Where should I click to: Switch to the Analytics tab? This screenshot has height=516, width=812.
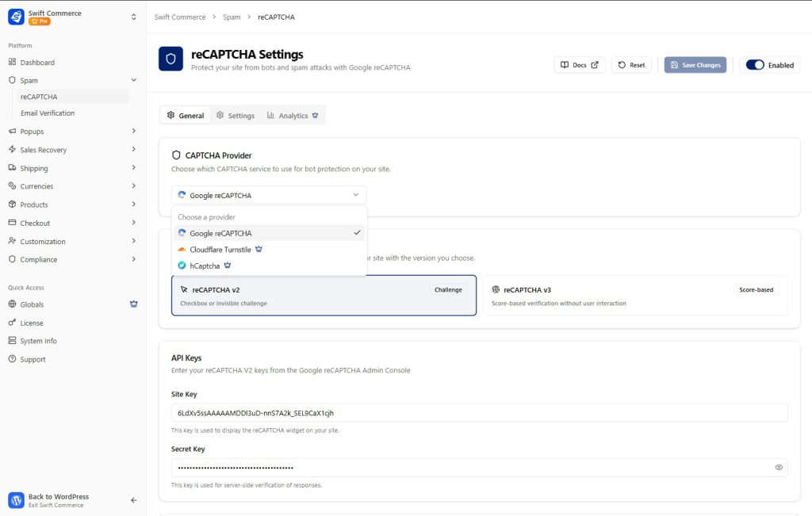click(293, 116)
